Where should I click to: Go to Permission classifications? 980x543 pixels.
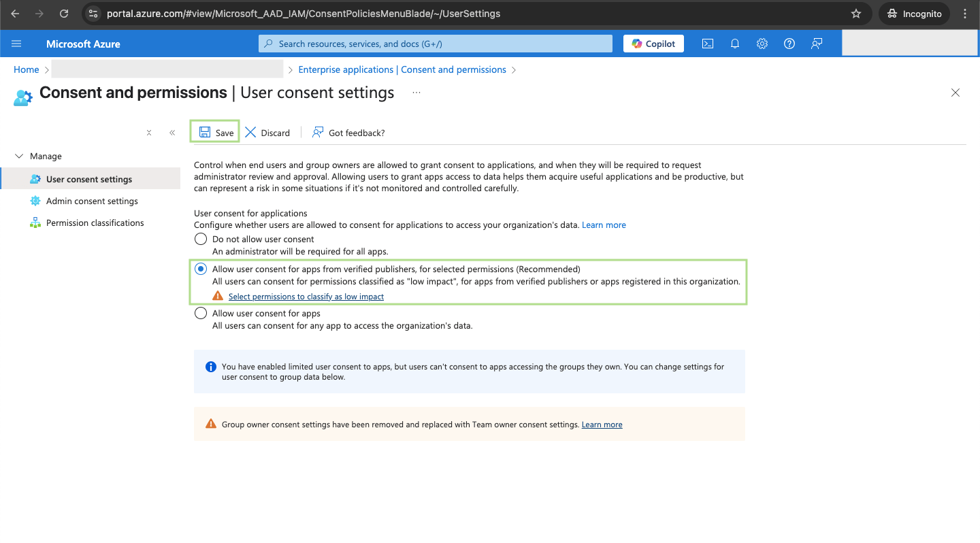(x=95, y=223)
